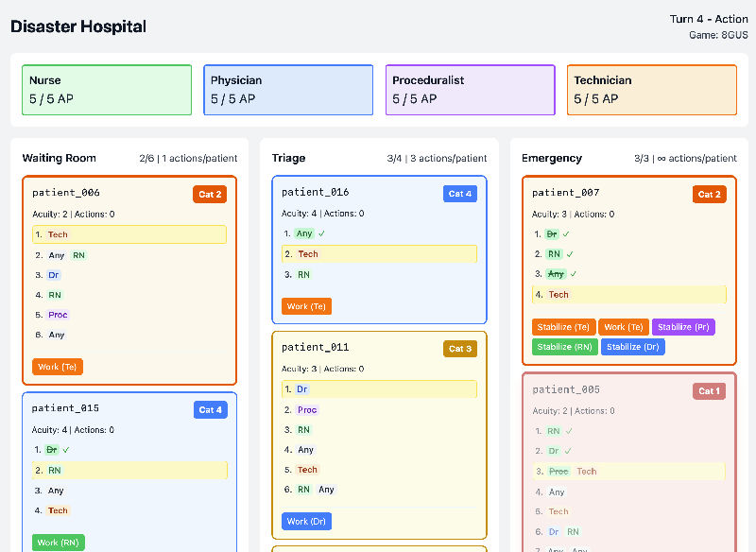Click the Stabilize (Te) button

coord(563,327)
